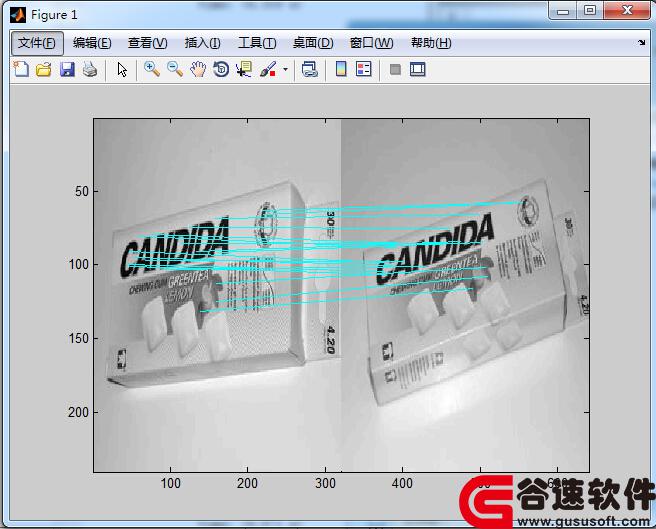Open the 文件(F) menu
The width and height of the screenshot is (656, 529).
pos(37,43)
